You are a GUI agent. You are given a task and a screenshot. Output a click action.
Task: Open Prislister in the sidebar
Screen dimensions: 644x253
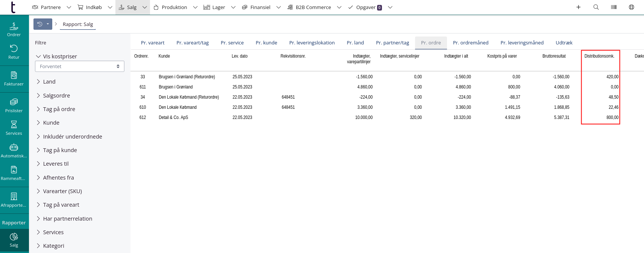coord(14,105)
